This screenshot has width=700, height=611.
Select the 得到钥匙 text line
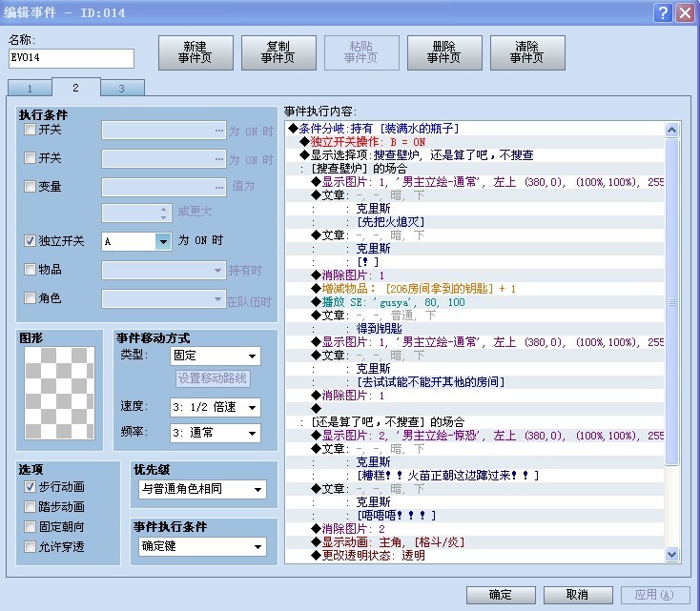[475, 329]
